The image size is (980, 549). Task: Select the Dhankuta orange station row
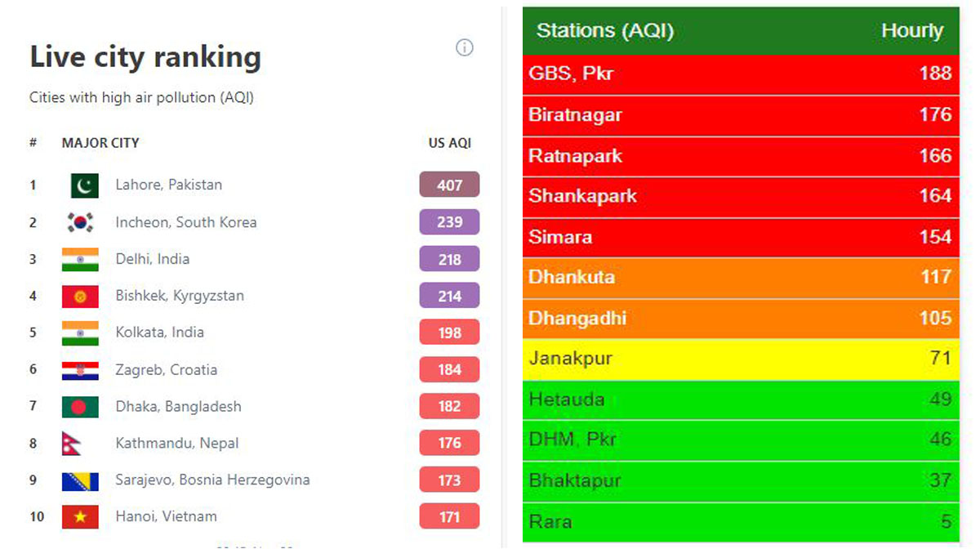[741, 278]
